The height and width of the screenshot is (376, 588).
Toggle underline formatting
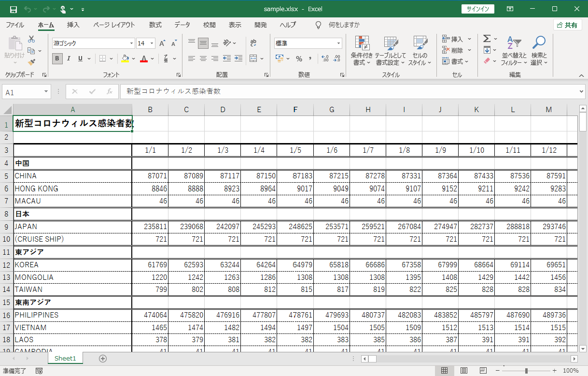pyautogui.click(x=80, y=58)
